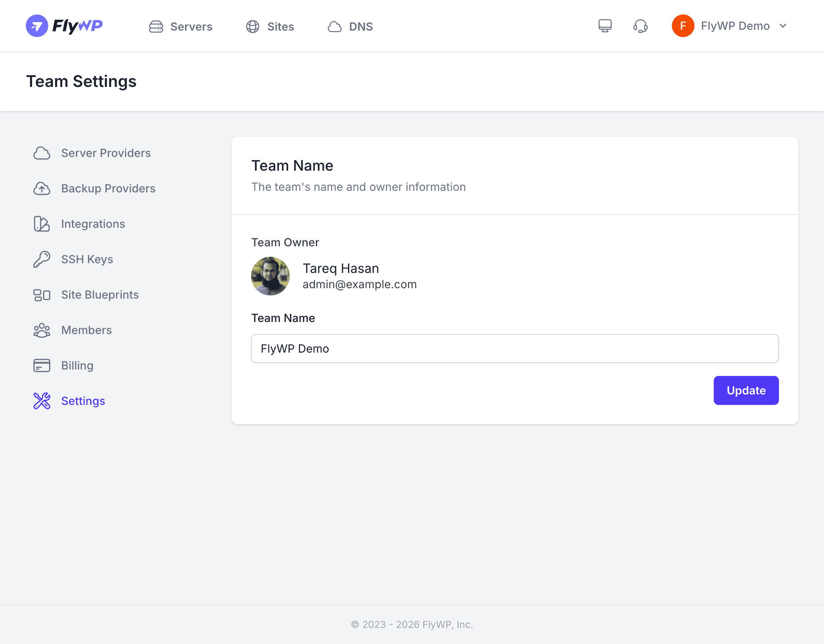This screenshot has width=824, height=644.
Task: Open Site Blueprints settings section
Action: 100,295
